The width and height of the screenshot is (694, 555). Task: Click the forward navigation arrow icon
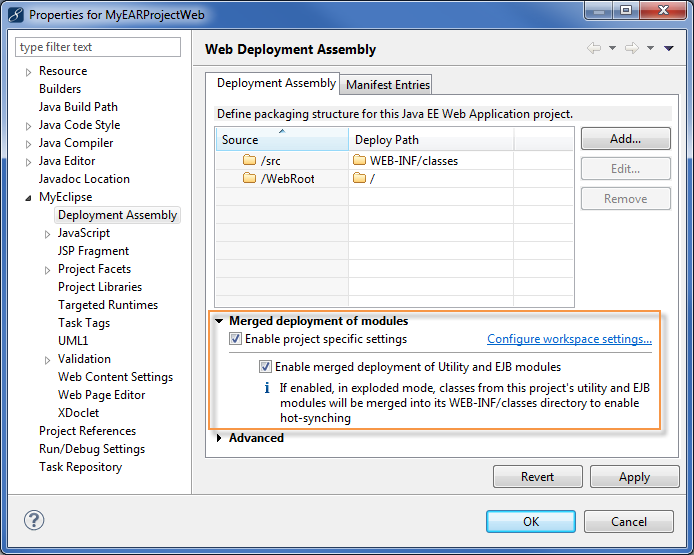tap(632, 48)
